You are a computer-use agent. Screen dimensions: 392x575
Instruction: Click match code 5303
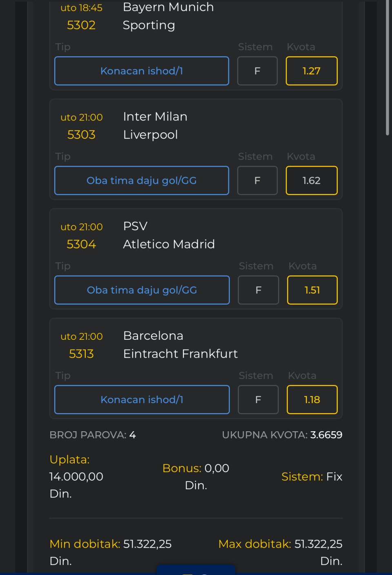pyautogui.click(x=81, y=135)
